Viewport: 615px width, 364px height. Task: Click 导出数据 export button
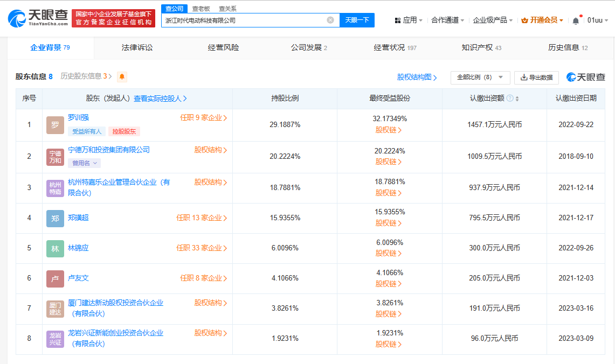(x=536, y=78)
